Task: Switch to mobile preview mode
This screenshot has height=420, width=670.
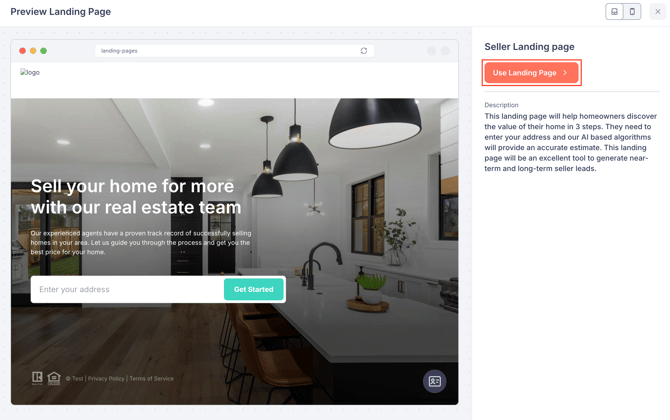Action: pos(632,12)
